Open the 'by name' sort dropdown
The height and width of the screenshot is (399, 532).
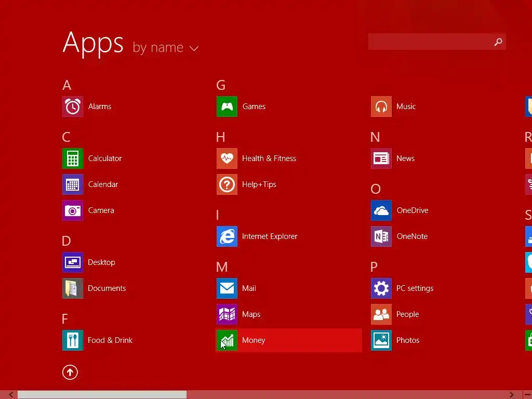point(166,47)
